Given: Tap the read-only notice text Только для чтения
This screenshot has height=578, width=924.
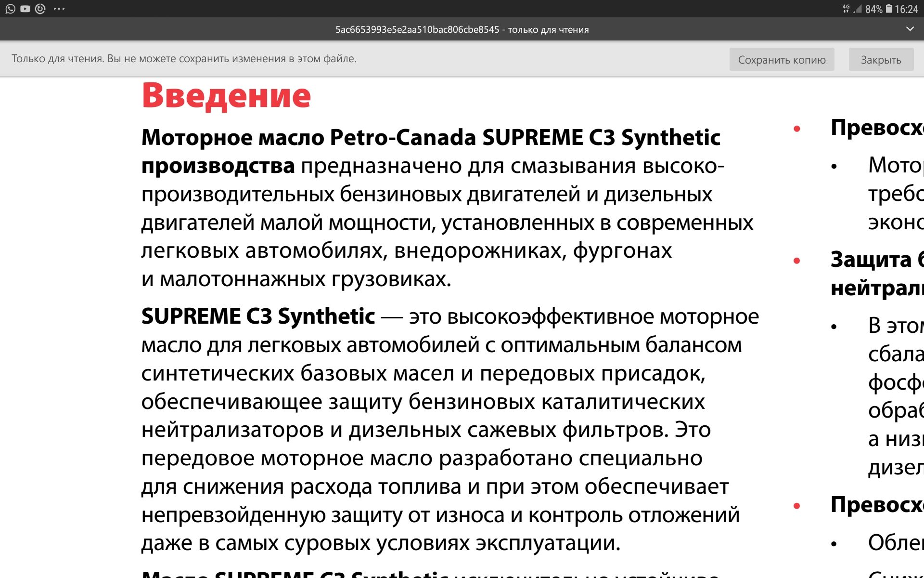Looking at the screenshot, I should (184, 59).
